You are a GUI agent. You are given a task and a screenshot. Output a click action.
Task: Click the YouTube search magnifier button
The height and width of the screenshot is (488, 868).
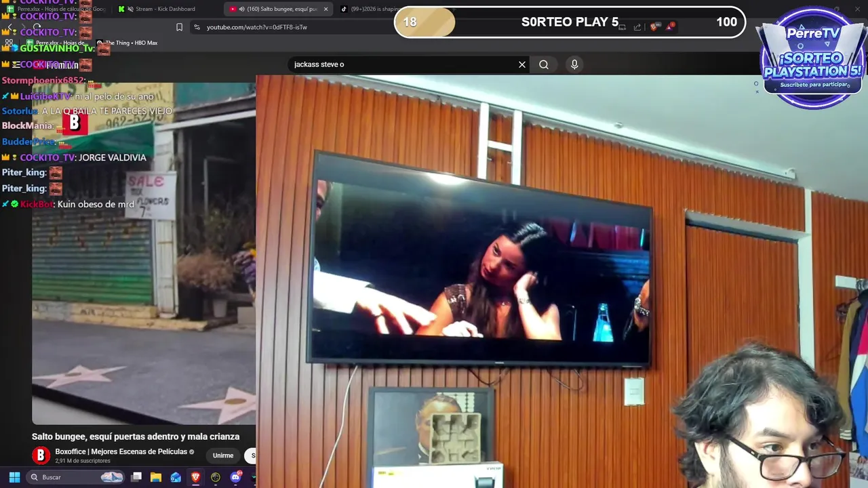pyautogui.click(x=544, y=64)
